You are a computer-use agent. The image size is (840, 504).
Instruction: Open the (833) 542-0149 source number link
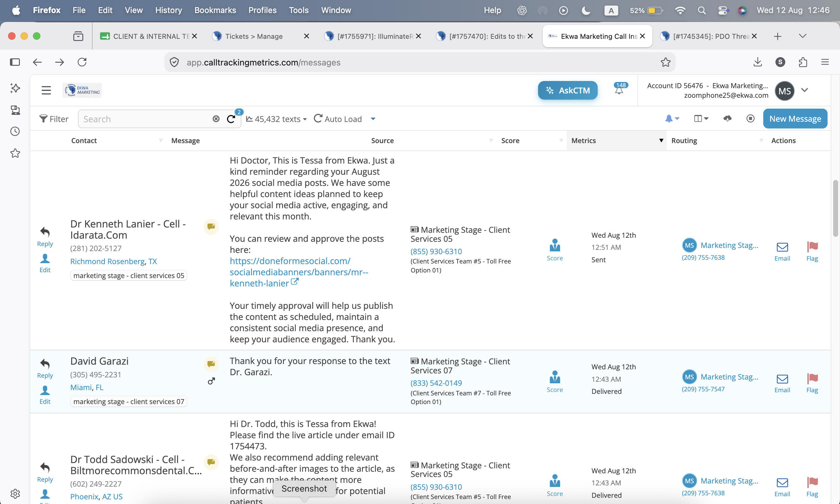tap(436, 383)
